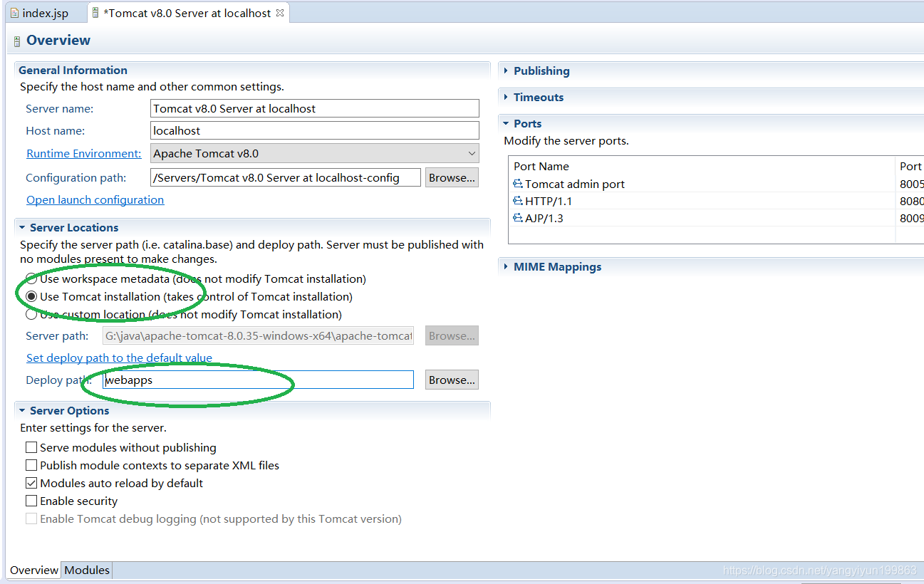
Task: Select Use custom location radio button
Action: point(31,314)
